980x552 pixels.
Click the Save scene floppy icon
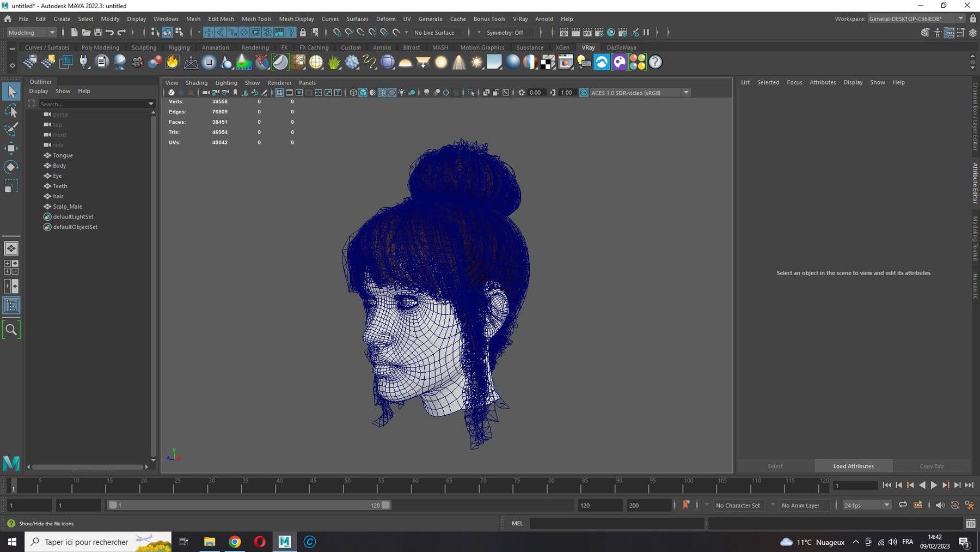point(98,33)
